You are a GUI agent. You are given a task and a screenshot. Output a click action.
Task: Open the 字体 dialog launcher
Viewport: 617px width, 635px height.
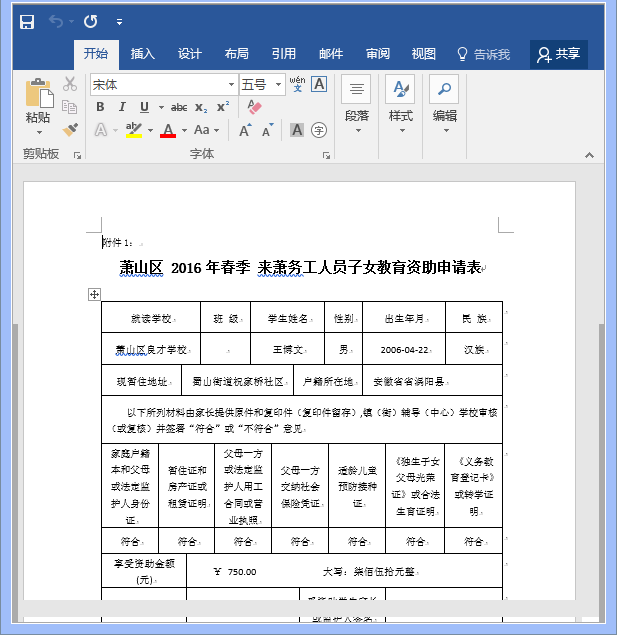pyautogui.click(x=326, y=156)
